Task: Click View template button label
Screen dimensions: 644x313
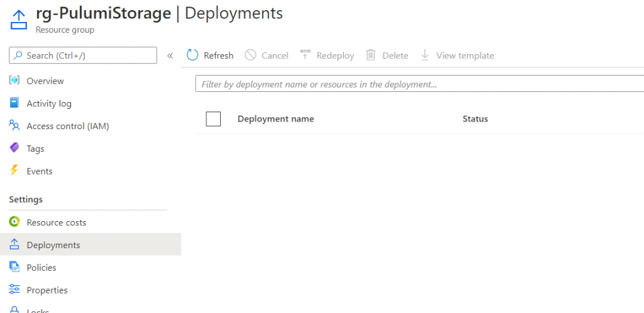Action: tap(465, 55)
